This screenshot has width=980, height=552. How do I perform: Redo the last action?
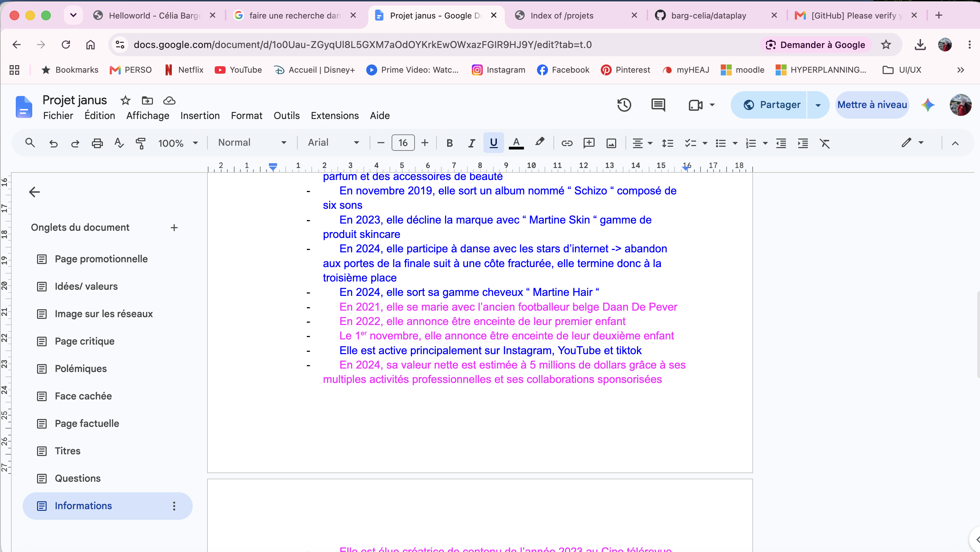(75, 143)
